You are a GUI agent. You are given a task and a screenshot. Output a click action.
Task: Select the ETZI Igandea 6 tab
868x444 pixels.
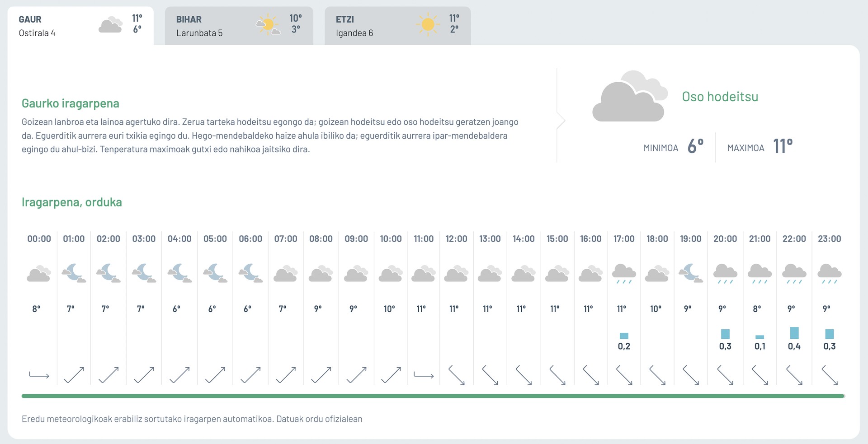[x=397, y=26]
